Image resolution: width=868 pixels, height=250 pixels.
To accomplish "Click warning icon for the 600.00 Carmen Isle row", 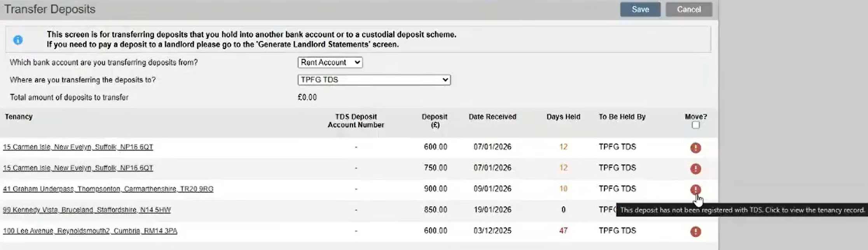I will tap(695, 148).
